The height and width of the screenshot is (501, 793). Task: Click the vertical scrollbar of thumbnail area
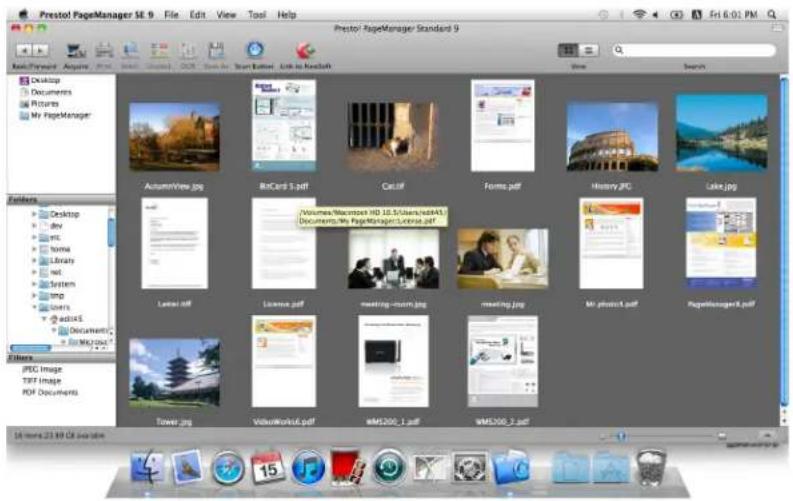pyautogui.click(x=784, y=243)
